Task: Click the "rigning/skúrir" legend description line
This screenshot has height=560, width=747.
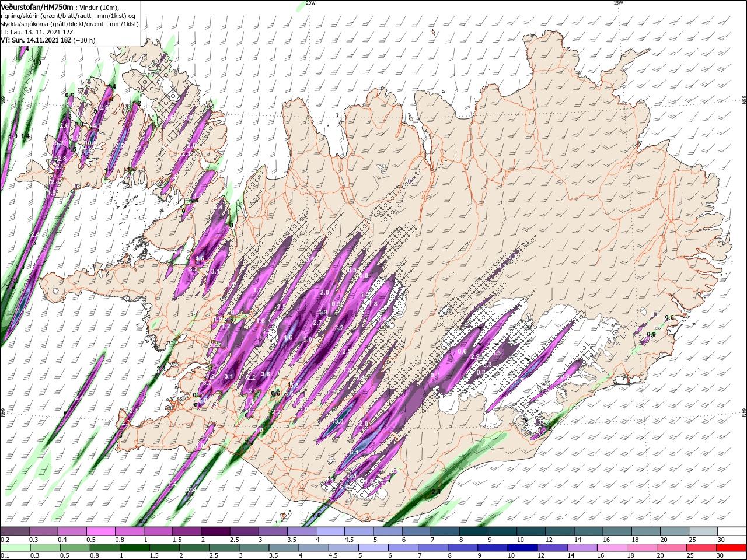Action: coord(69,16)
